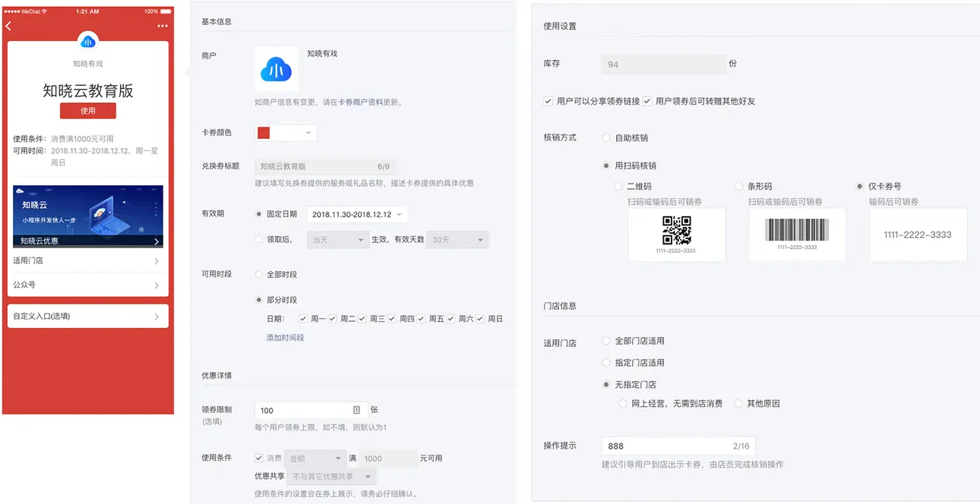Click the 1111-2222-3333 card number preview
The image size is (980, 504).
(x=918, y=235)
